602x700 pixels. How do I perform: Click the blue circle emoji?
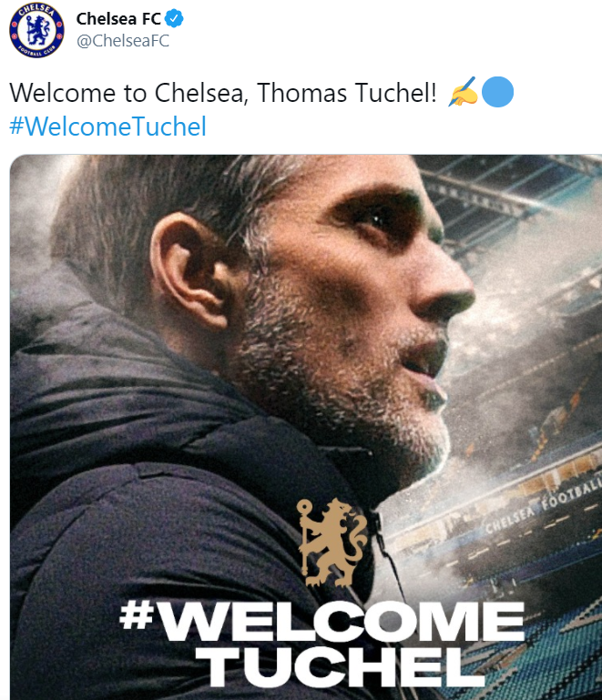(497, 92)
